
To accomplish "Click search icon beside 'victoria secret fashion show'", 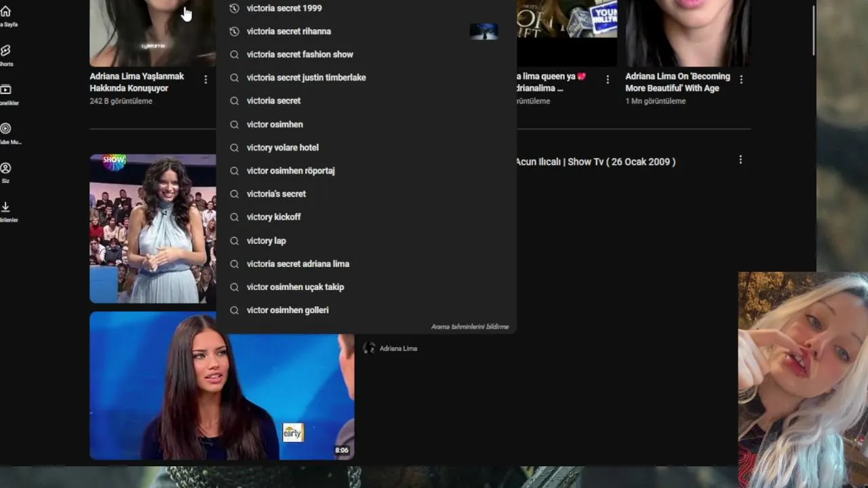I will [x=234, y=54].
